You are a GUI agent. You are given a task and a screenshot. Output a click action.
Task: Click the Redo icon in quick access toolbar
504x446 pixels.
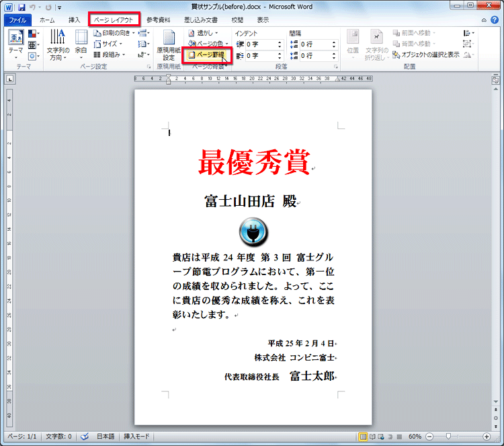48,7
